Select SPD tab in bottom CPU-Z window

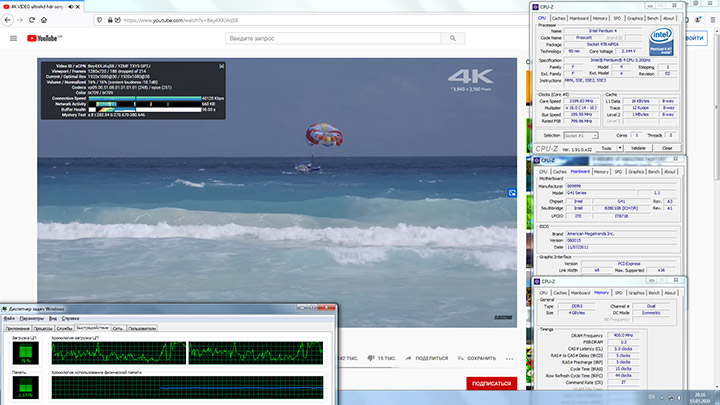point(619,293)
